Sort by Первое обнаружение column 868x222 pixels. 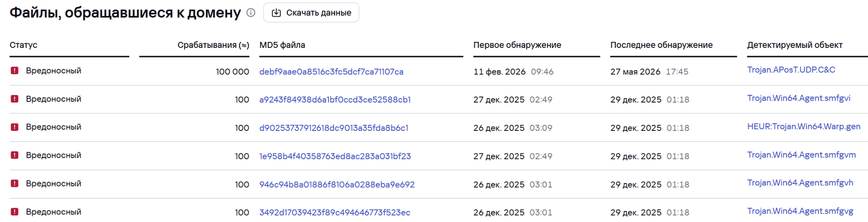517,45
